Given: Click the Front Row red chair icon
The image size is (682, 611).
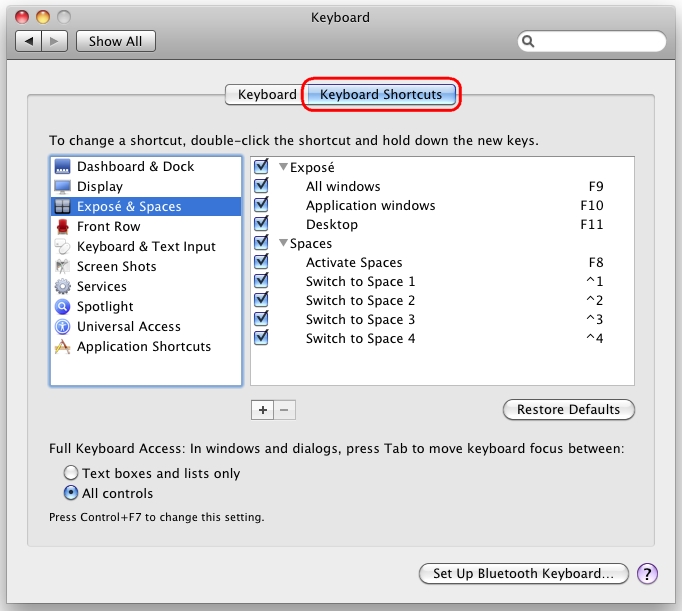Looking at the screenshot, I should click(63, 227).
